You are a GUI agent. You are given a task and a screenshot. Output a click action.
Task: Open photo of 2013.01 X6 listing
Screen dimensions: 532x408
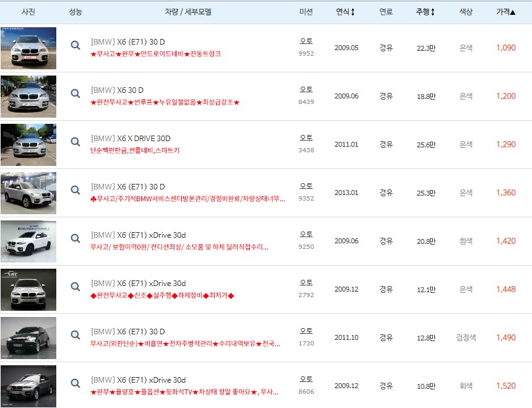[x=28, y=193]
